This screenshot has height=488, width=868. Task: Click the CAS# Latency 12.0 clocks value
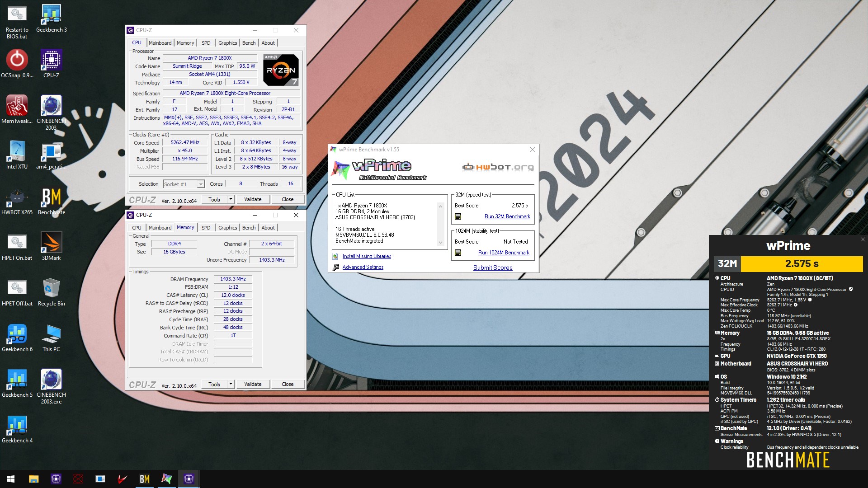tap(233, 295)
